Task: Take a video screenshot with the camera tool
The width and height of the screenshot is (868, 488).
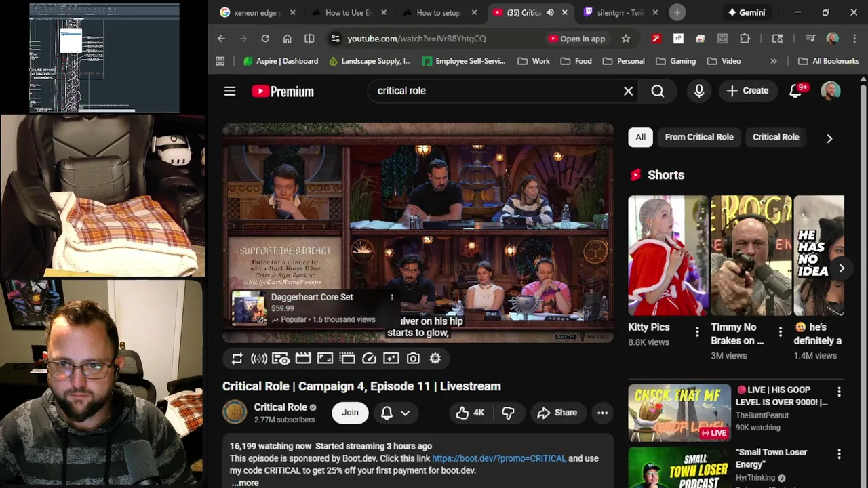Action: 413,359
